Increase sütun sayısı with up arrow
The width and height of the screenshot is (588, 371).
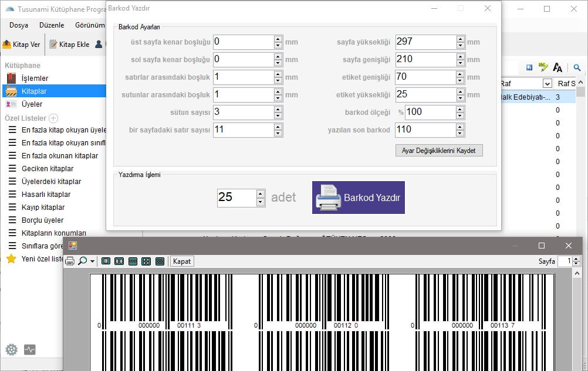pyautogui.click(x=278, y=109)
